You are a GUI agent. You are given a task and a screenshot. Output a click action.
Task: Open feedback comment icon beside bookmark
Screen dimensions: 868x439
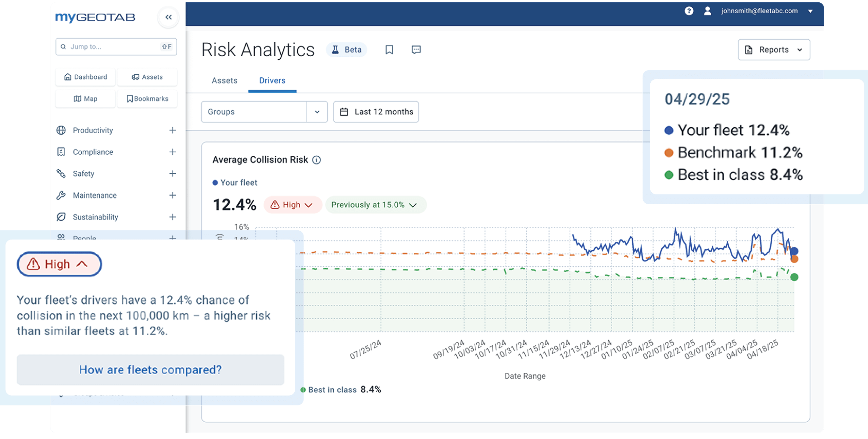pos(416,50)
